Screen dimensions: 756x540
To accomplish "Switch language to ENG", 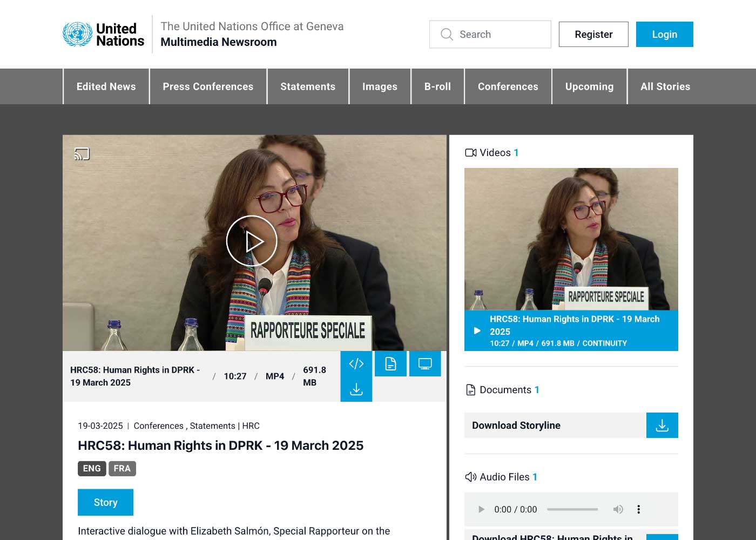I will (x=92, y=468).
